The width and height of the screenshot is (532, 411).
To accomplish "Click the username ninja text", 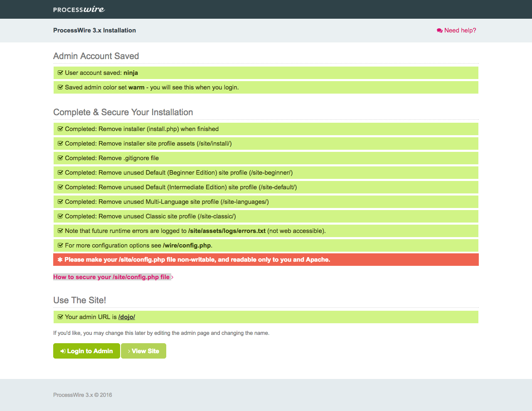I will [x=131, y=73].
